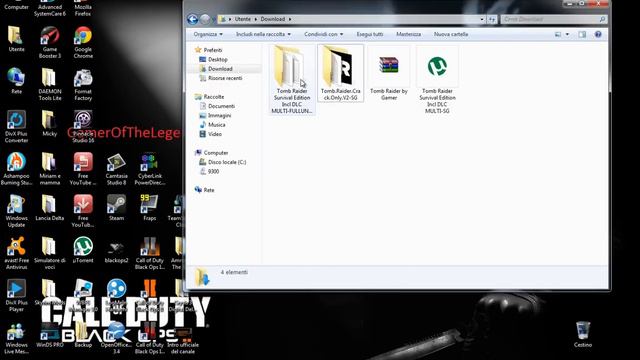Screen dimensions: 640x360
Task: Select Tomb Raider by Gamer archive
Action: pyautogui.click(x=389, y=73)
